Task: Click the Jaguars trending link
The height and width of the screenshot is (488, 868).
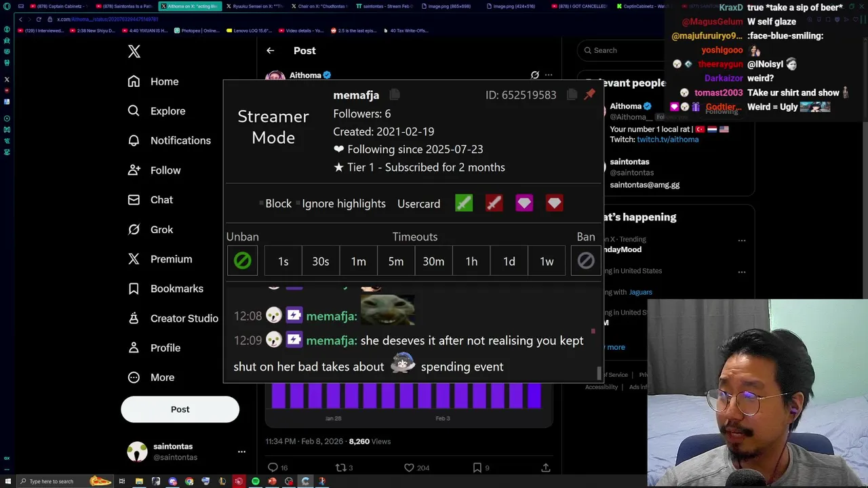Action: point(641,292)
